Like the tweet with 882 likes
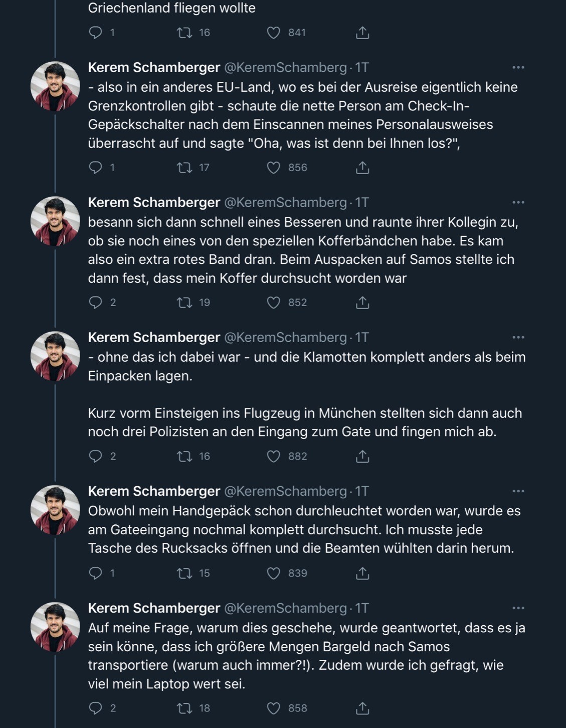The image size is (566, 728). coord(273,456)
